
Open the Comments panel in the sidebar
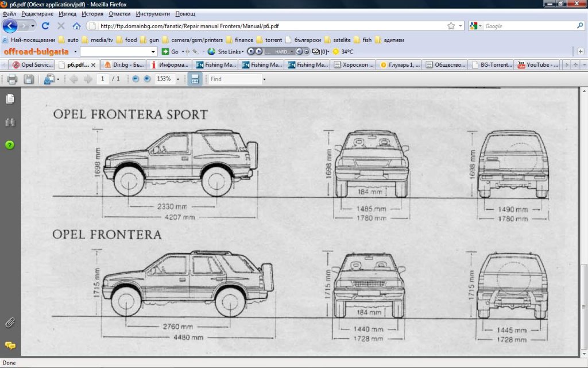point(10,346)
